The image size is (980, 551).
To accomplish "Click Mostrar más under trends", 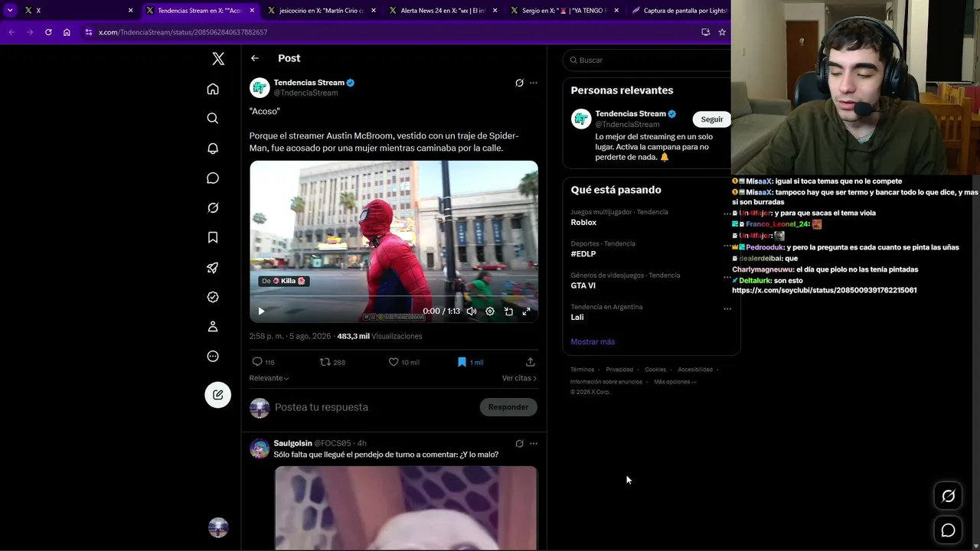I will pos(593,342).
